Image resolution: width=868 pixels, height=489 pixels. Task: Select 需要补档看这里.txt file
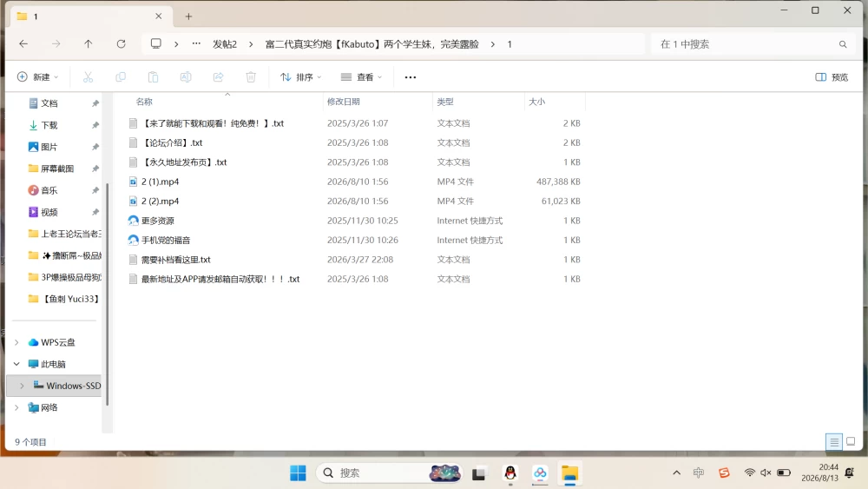tap(176, 259)
